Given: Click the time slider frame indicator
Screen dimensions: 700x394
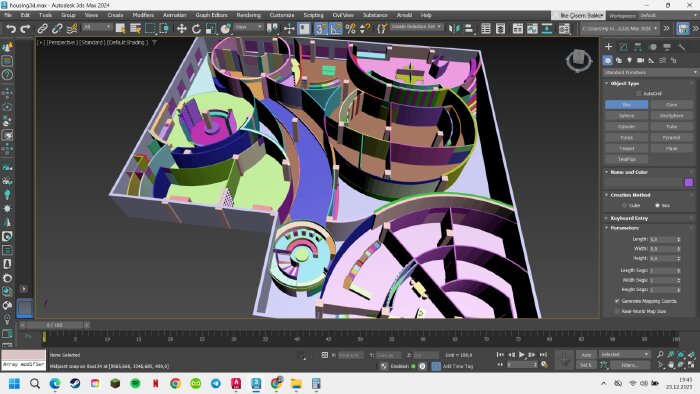Looking at the screenshot, I should pos(54,325).
